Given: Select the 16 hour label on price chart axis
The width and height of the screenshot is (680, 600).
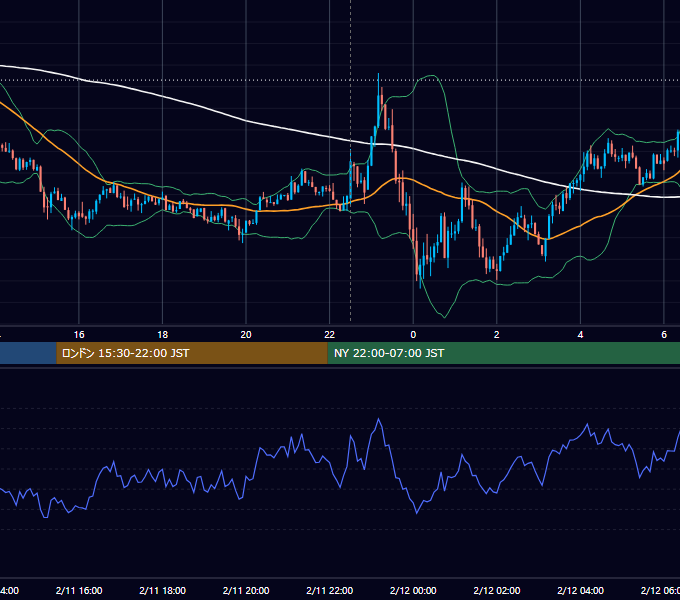Looking at the screenshot, I should [79, 335].
